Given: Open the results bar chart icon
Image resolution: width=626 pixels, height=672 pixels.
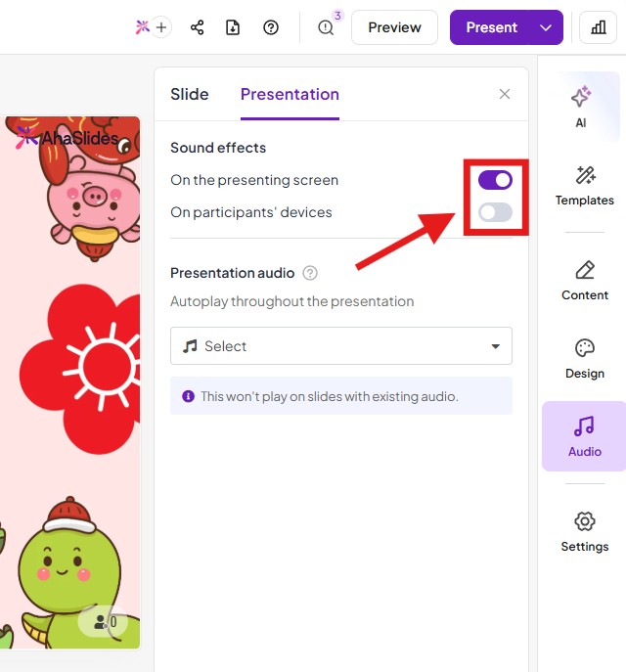Looking at the screenshot, I should 598,27.
